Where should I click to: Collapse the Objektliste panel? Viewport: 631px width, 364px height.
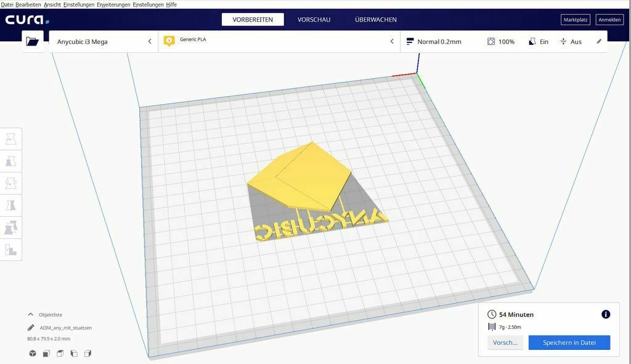click(31, 314)
